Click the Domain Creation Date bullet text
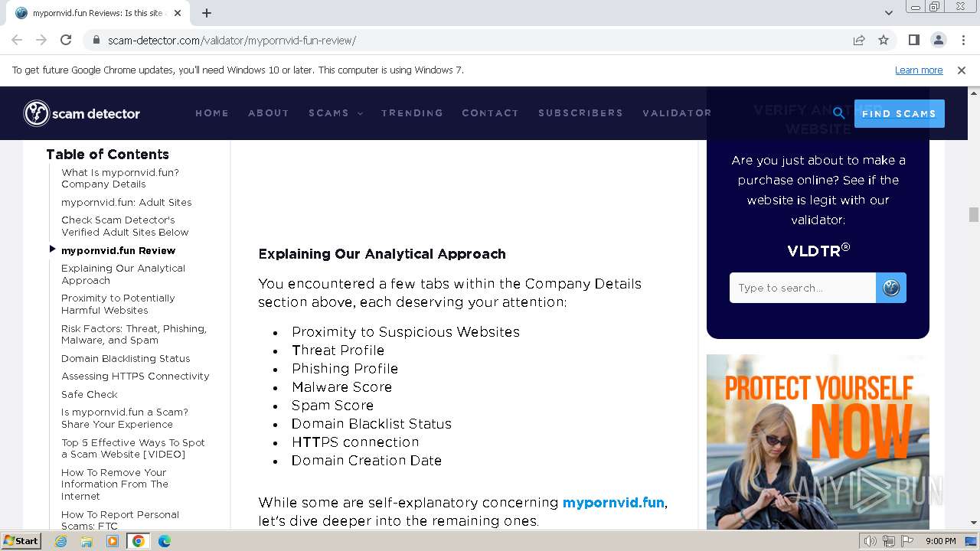Screen dimensions: 980x551 (367, 461)
